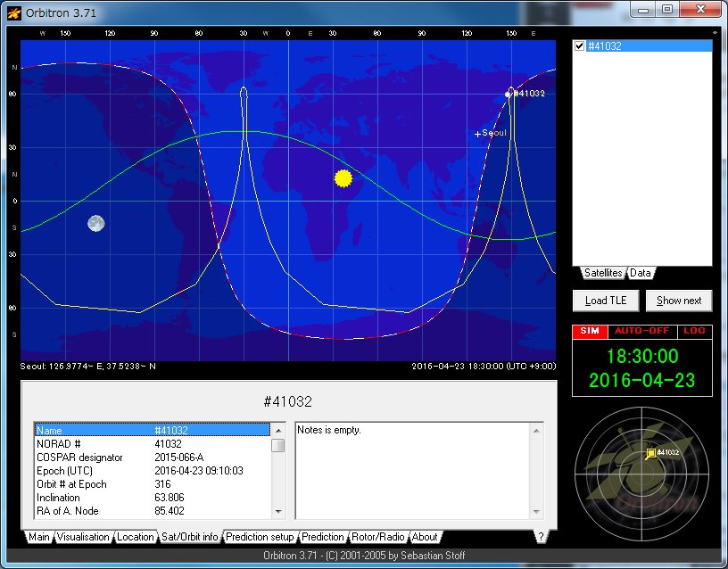Screen dimensions: 728x569
Task: Toggle the LOC local time indicator
Action: 695,331
